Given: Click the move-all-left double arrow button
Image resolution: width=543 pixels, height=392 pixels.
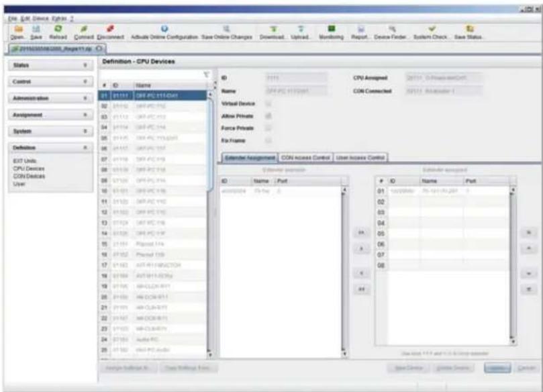Looking at the screenshot, I should point(361,289).
